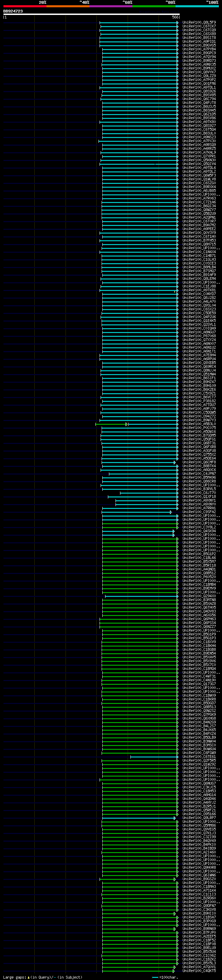
Task: Select subject label UniRef100_A9TK80
Action: tap(199, 122)
